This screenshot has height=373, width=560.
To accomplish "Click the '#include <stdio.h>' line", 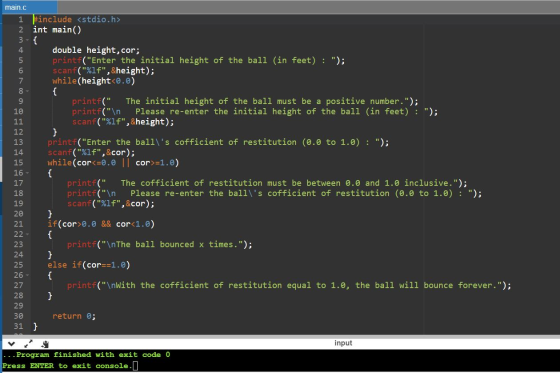I will 77,19.
